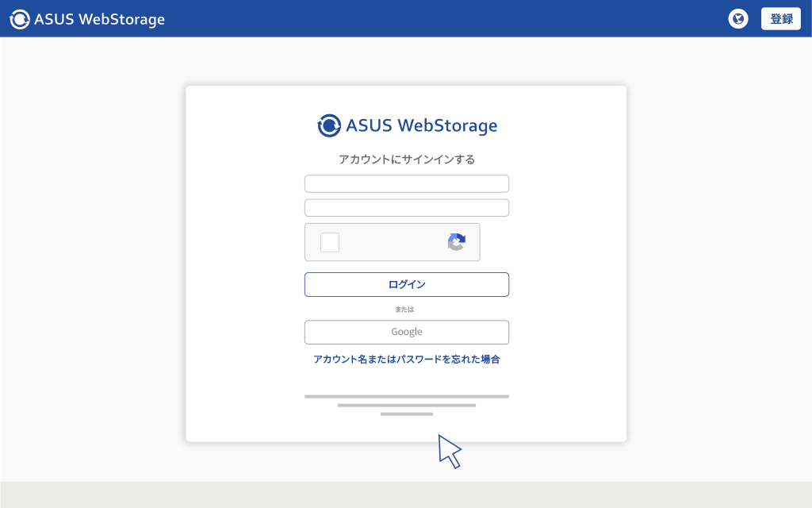Click the reCAPTCHA logo icon
The height and width of the screenshot is (508, 812).
456,242
